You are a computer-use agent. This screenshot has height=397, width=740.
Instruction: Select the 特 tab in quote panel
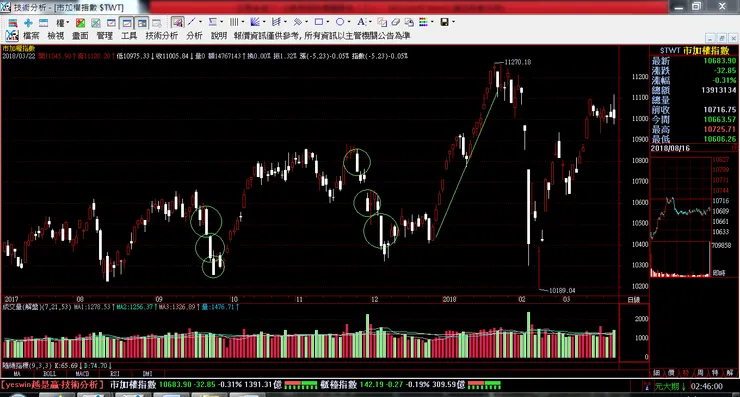coord(715,372)
